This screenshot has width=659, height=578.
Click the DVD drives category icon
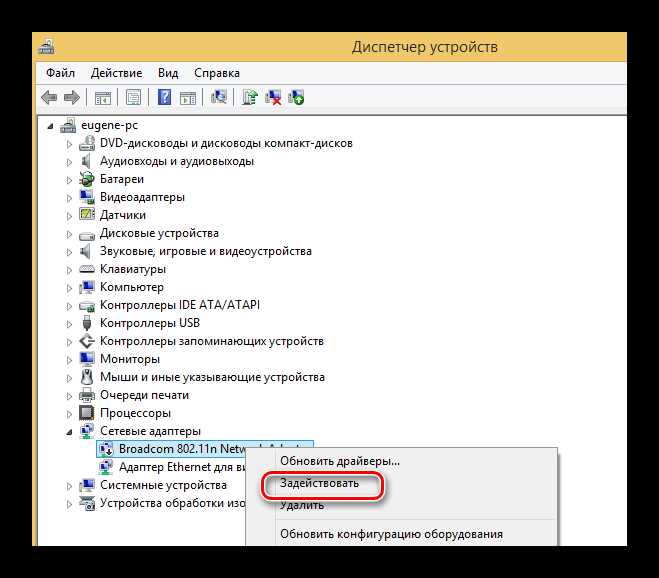87,143
